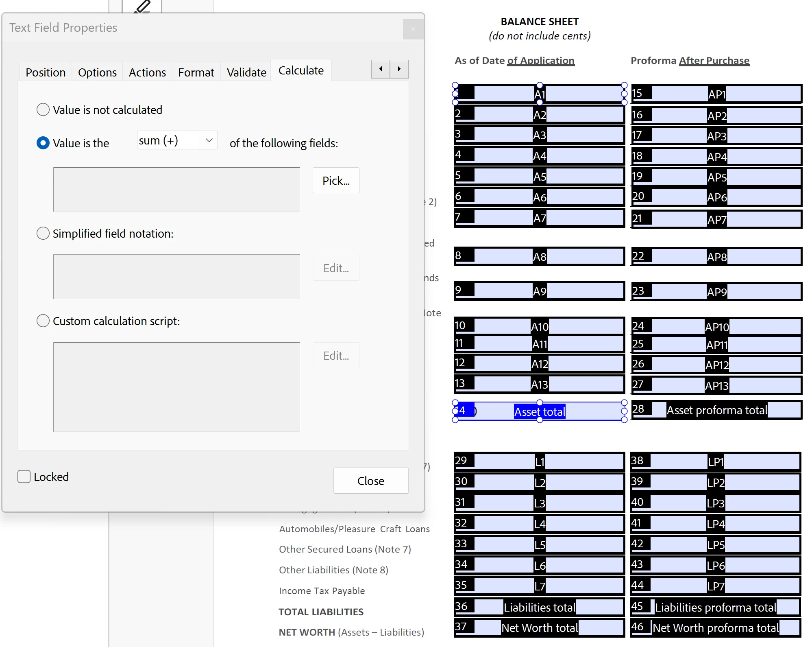
Task: Open the Validate tab
Action: coord(246,72)
